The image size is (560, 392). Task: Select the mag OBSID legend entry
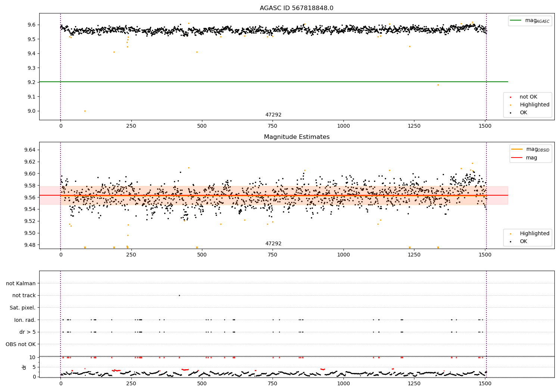click(531, 149)
